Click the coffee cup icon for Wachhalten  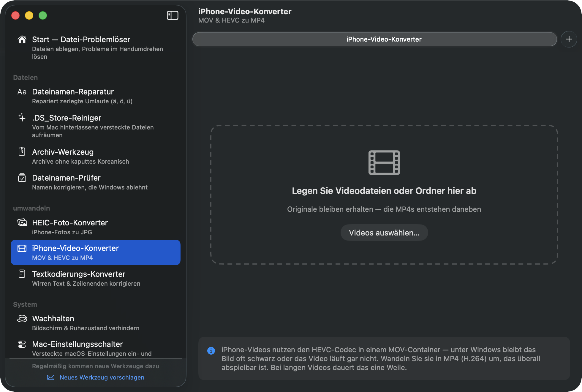22,319
